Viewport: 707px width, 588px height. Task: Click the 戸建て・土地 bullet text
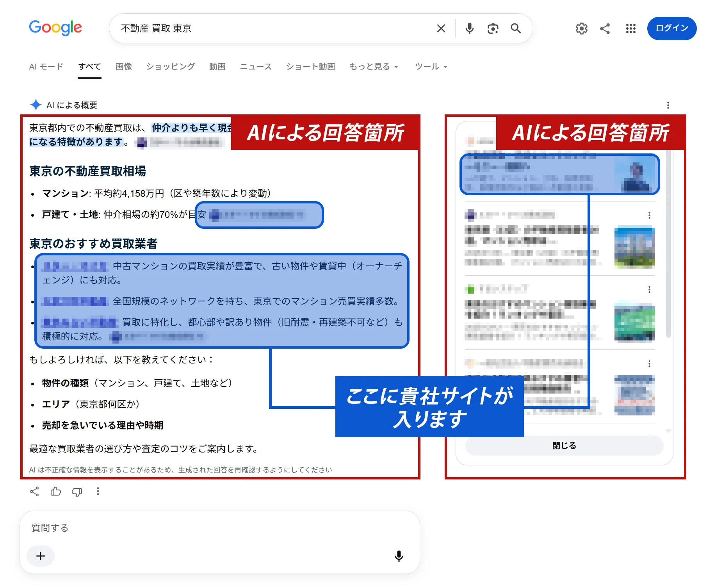pyautogui.click(x=124, y=214)
